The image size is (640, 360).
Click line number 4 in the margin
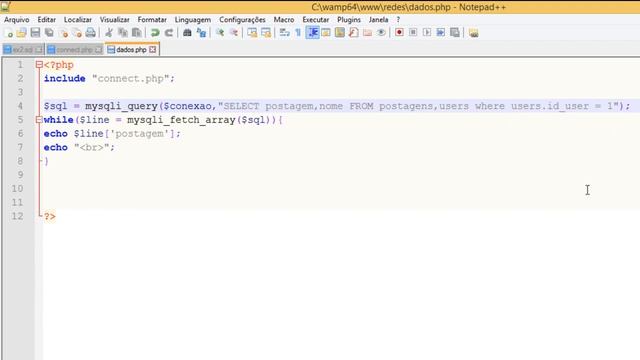[20, 106]
